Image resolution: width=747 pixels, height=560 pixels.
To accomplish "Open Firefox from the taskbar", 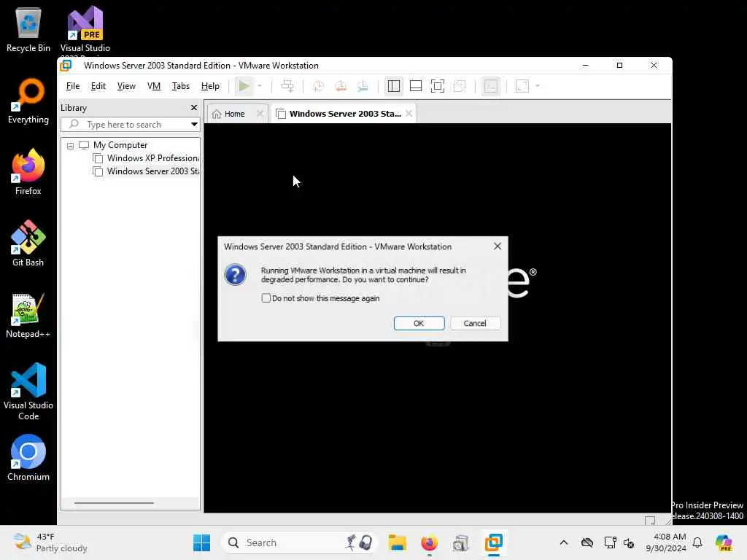I will [429, 542].
